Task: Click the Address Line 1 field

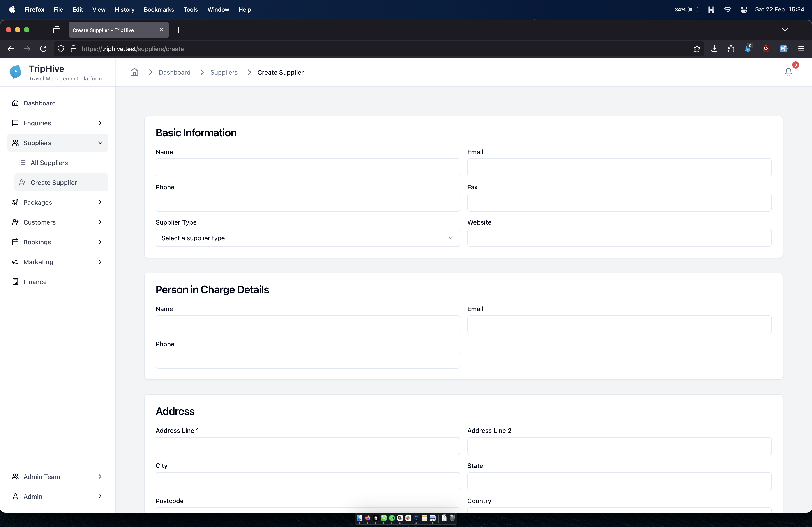Action: (x=307, y=446)
